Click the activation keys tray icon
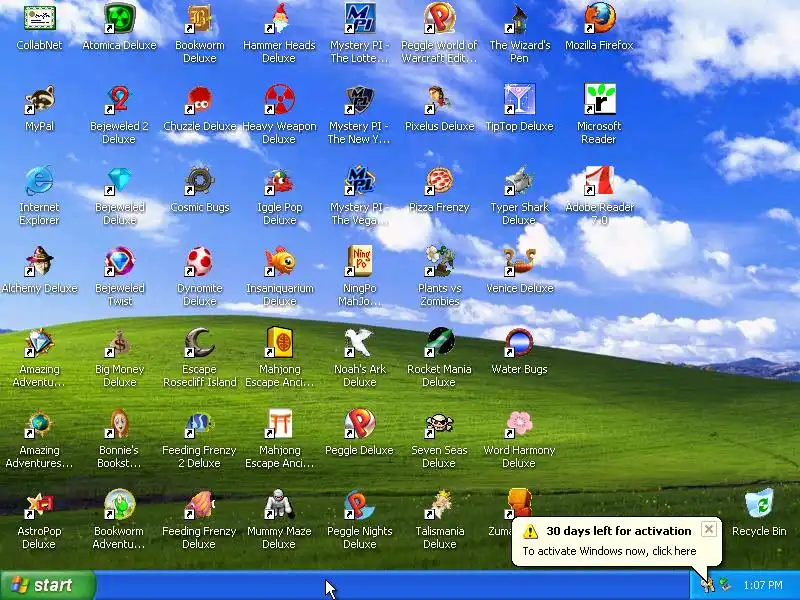800x600 pixels. click(x=707, y=585)
